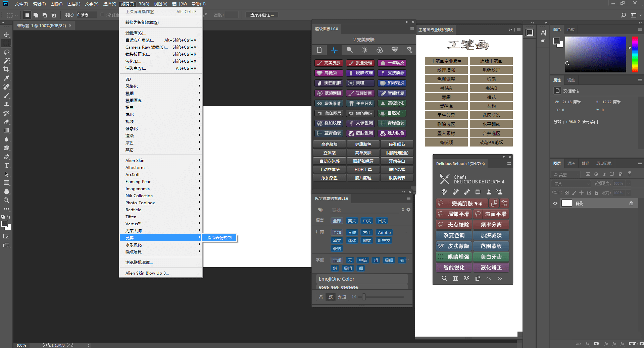
Task: Select the Eyedropper tool
Action: (x=6, y=78)
